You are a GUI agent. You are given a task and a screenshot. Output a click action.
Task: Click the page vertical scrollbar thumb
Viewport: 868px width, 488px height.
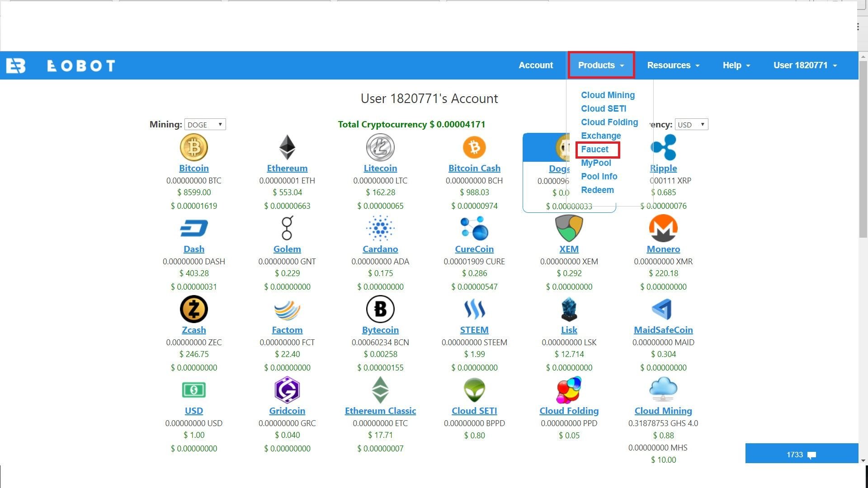[863, 149]
